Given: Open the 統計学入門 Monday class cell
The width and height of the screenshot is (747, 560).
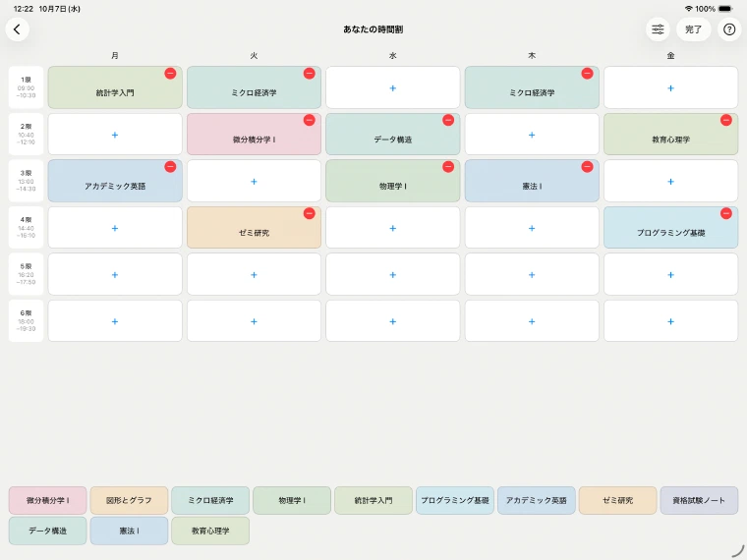Looking at the screenshot, I should coord(115,87).
